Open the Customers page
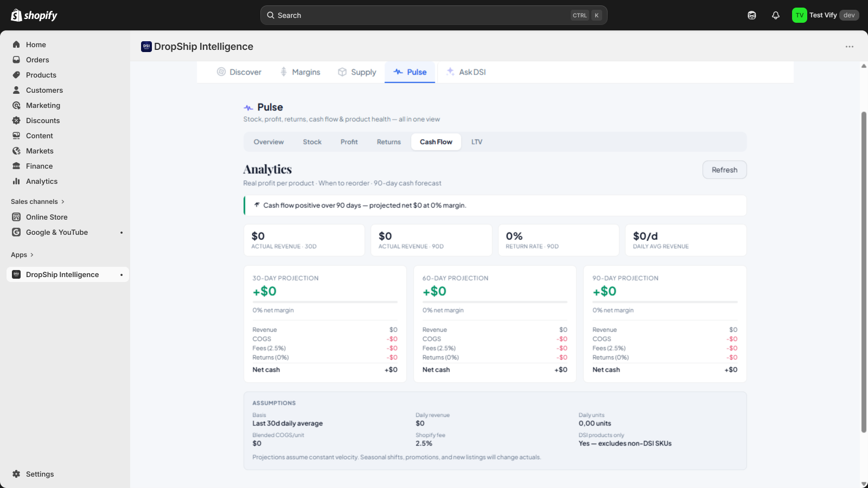 pos(44,90)
